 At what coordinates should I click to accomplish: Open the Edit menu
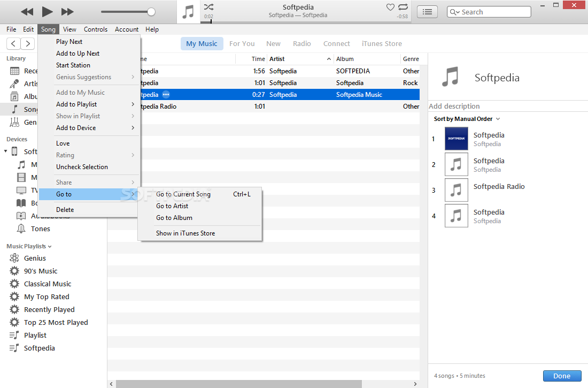tap(28, 29)
